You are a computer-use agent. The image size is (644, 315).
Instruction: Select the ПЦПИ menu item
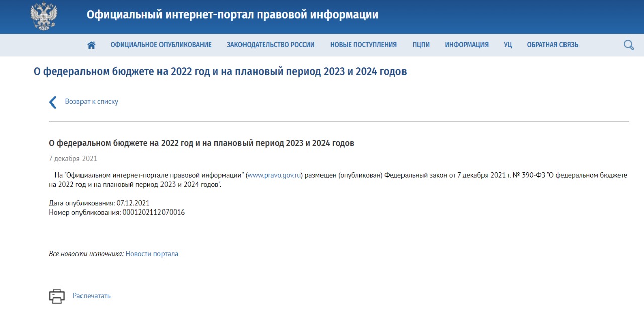click(x=421, y=45)
